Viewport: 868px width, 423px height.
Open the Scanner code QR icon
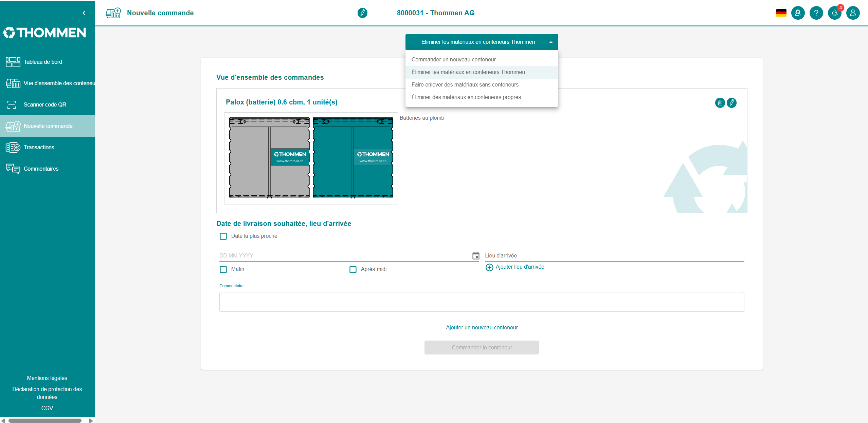coord(12,105)
